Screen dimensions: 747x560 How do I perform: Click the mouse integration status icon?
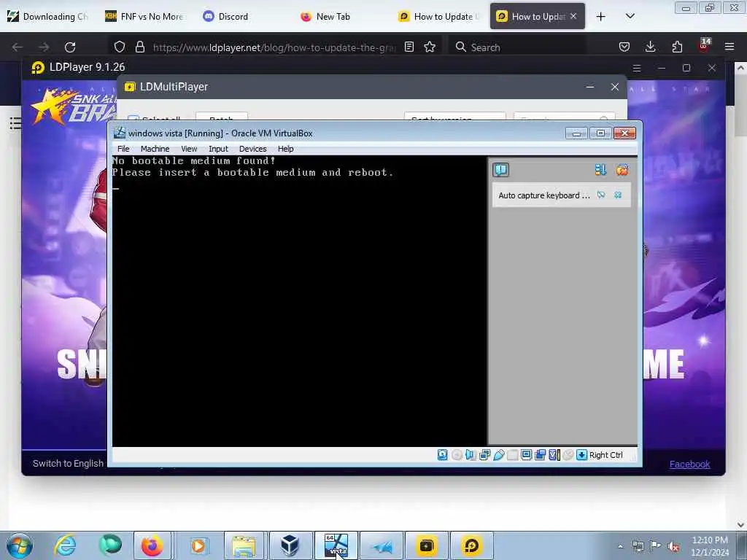click(568, 455)
